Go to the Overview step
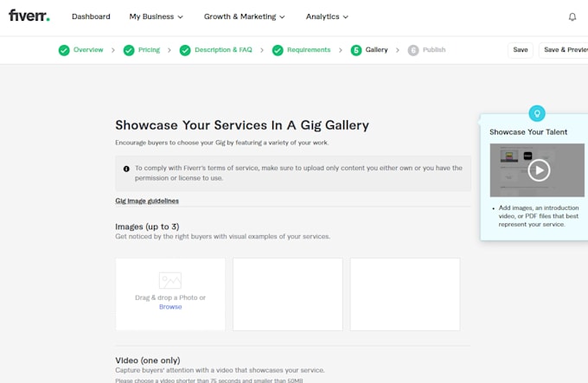Viewport: 588px width, 383px height. pos(88,50)
